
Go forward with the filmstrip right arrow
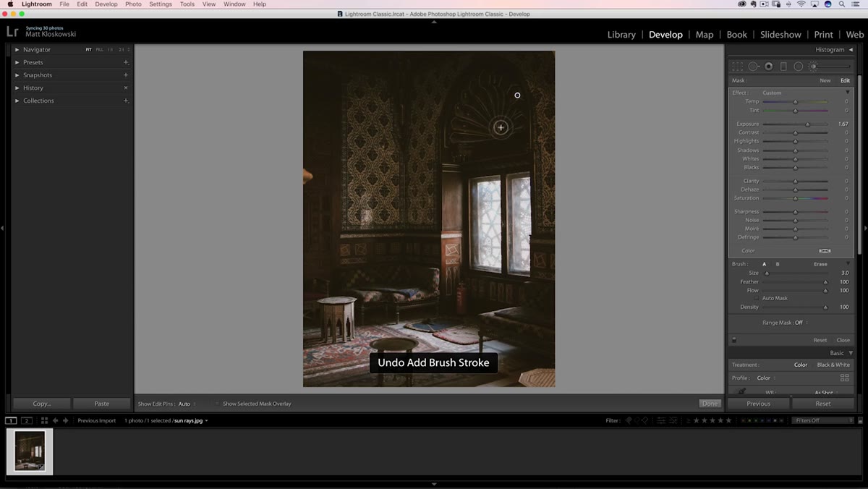[x=66, y=420]
